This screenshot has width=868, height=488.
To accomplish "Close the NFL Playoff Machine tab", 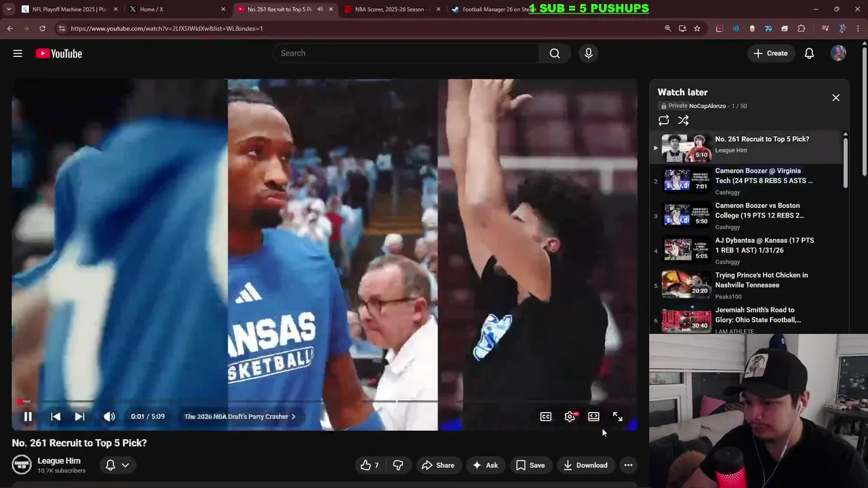I will (x=116, y=9).
